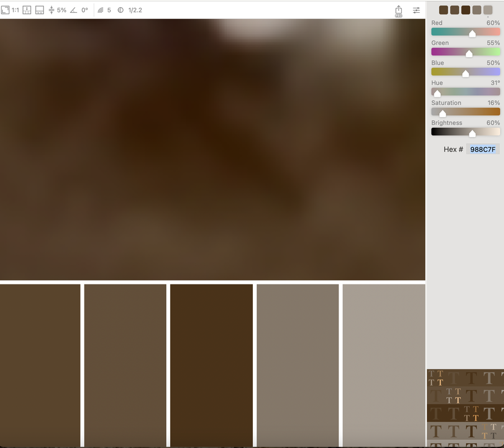The height and width of the screenshot is (448, 504).
Task: Click the Blue 50% percentage value
Action: (x=493, y=63)
